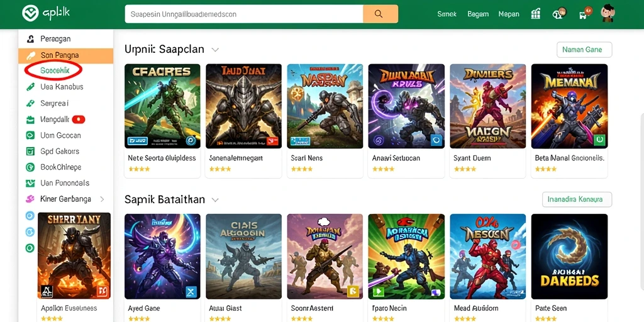Screen dimensions: 644x322
Task: Click the aplik logo icon
Action: point(30,13)
